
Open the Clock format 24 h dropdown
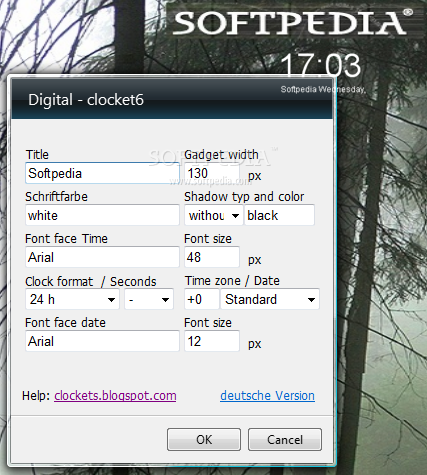pyautogui.click(x=72, y=299)
